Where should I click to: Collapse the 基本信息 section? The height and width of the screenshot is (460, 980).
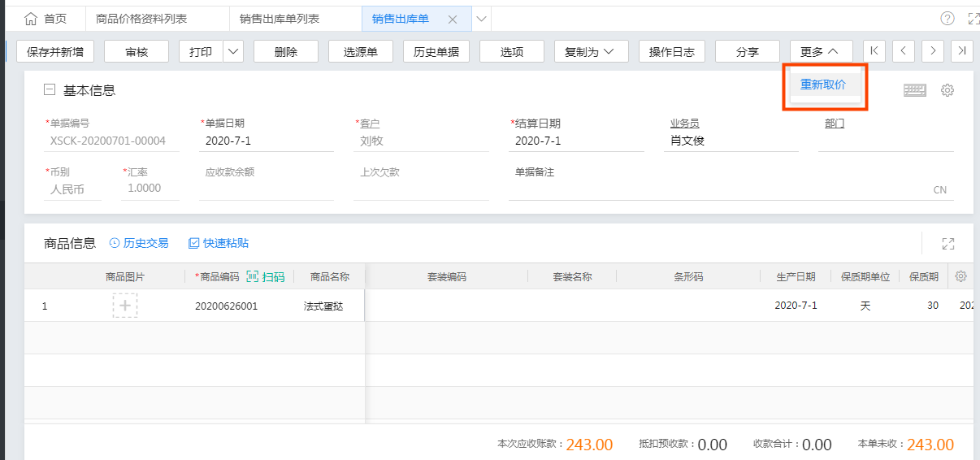pos(50,90)
